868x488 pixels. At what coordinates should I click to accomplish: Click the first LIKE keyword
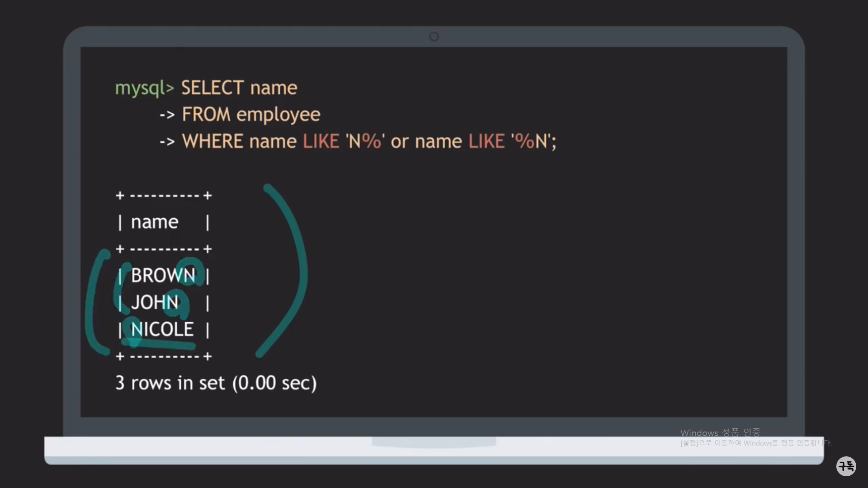coord(321,141)
